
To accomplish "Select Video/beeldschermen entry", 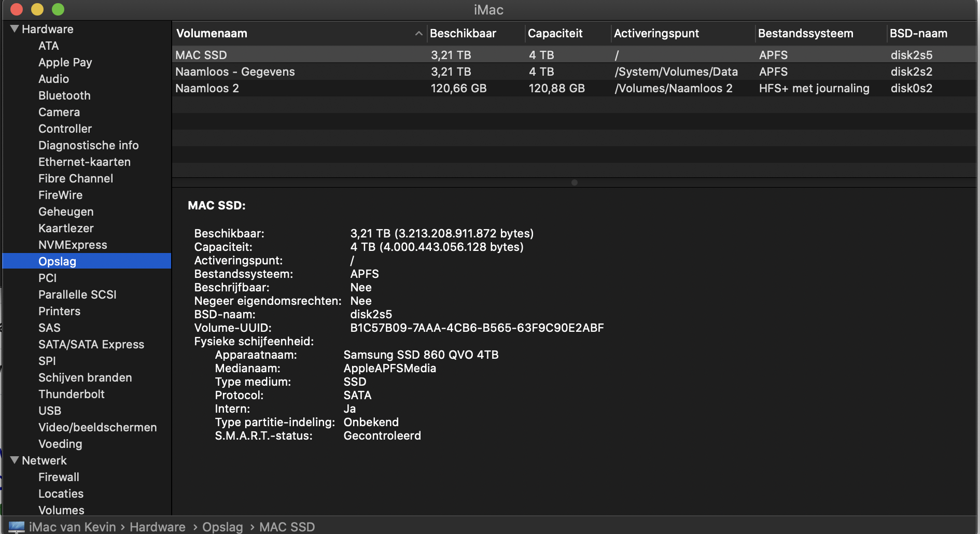I will pyautogui.click(x=97, y=427).
